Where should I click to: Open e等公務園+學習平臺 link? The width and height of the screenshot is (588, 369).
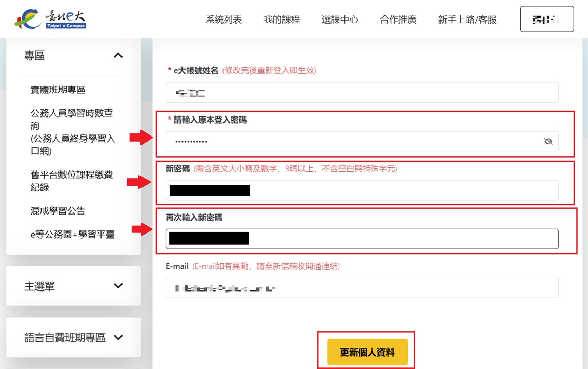(x=72, y=235)
